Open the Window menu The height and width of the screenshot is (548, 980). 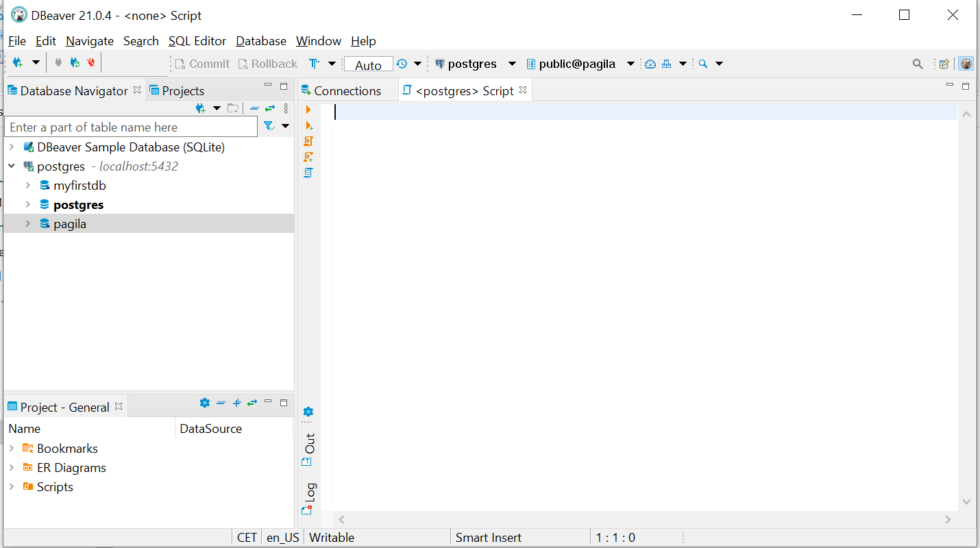(319, 41)
